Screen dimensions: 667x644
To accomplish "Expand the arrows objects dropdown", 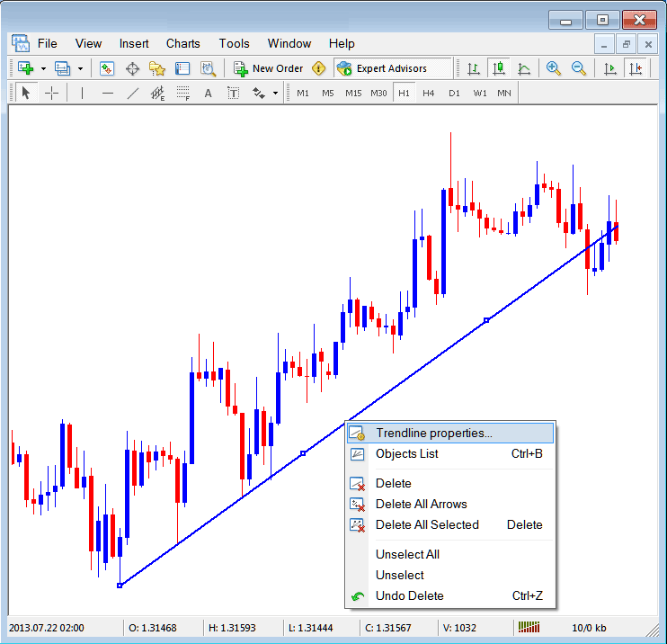I will click(x=275, y=93).
